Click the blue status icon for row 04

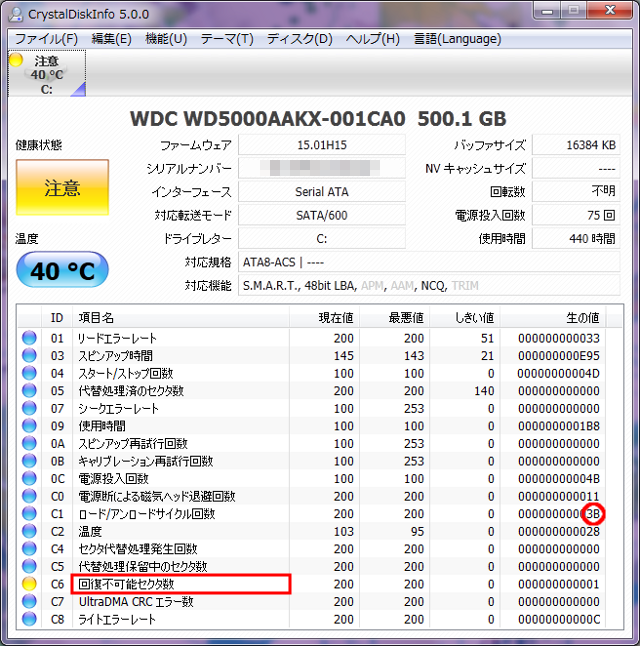point(29,373)
